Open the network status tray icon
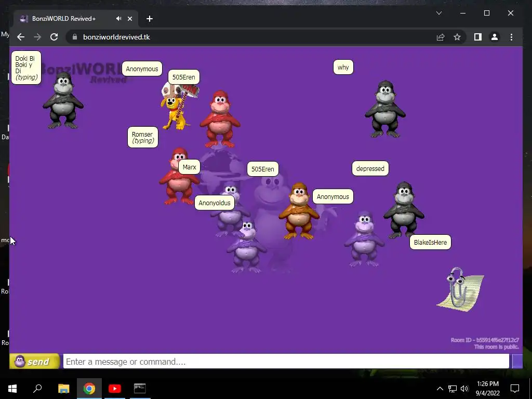Screen dimensions: 532x399 (452, 389)
